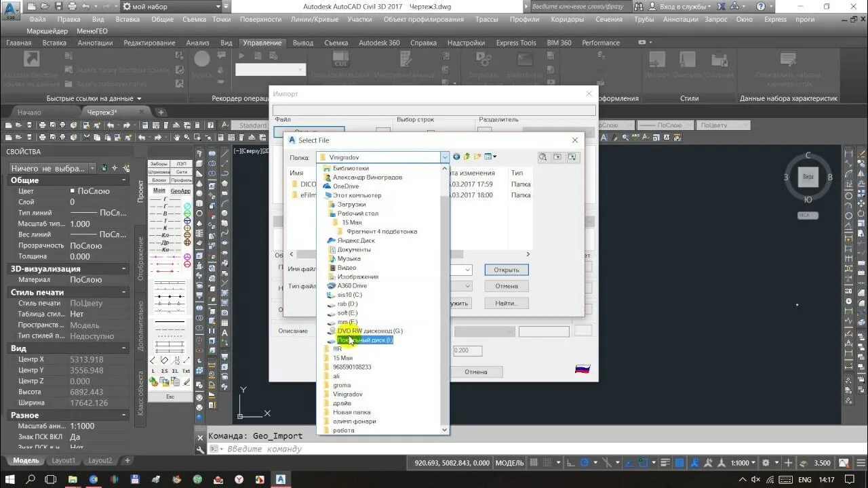This screenshot has width=868, height=488.
Task: Click the МОДЕЛЬ status bar button
Action: (x=509, y=463)
